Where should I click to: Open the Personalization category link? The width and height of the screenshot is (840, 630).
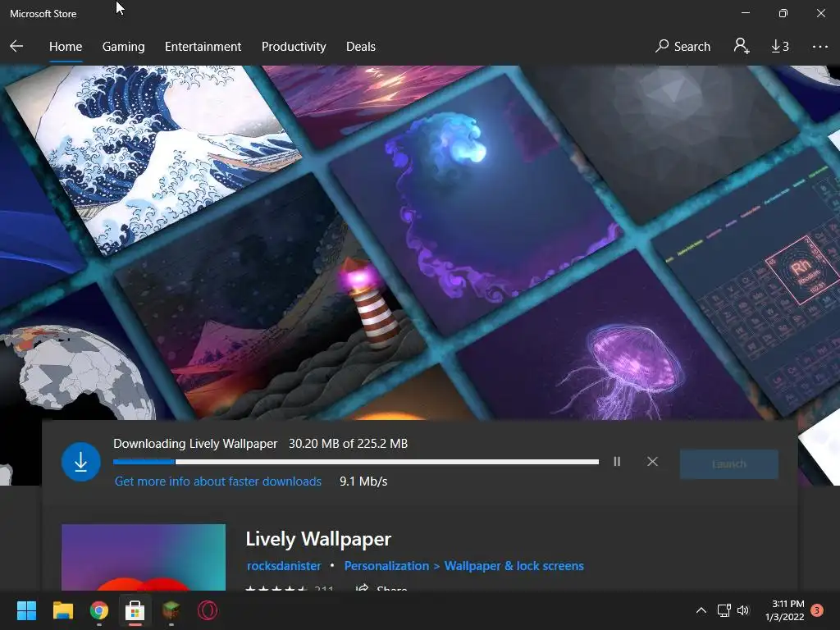click(386, 566)
